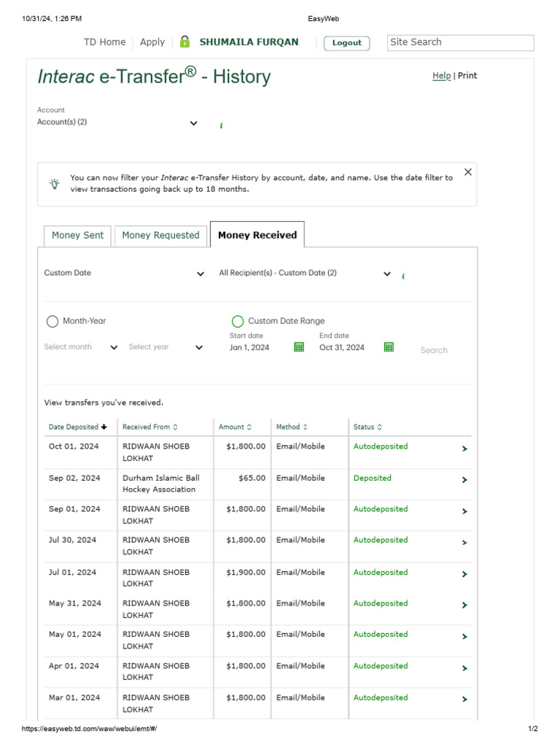Screen dimensions: 560x747
Task: Switch to the Money Sent tab
Action: click(77, 236)
